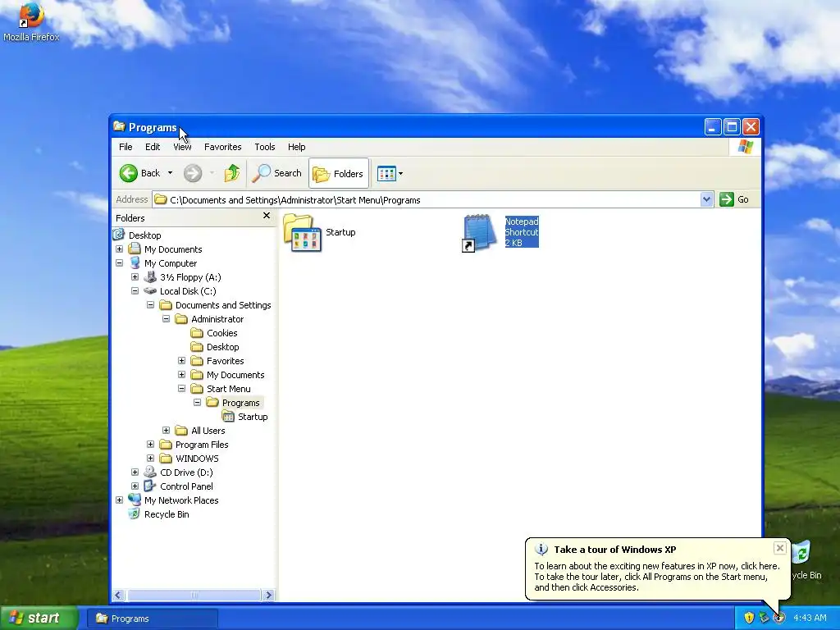The height and width of the screenshot is (630, 840).
Task: Collapse the My Computer tree node
Action: point(120,263)
